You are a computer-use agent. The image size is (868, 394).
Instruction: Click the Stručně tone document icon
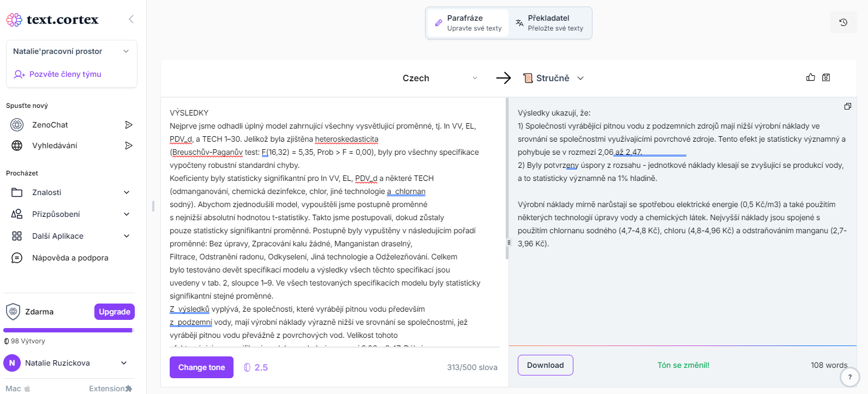pos(528,78)
